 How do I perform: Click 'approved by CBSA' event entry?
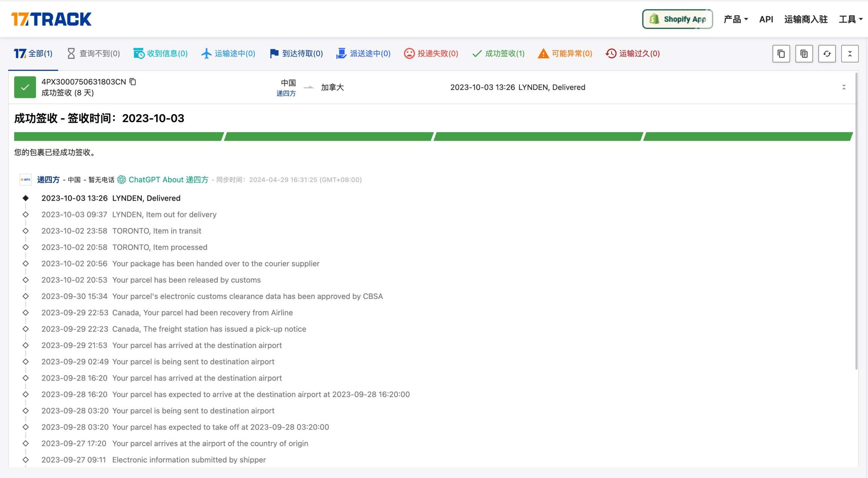pyautogui.click(x=248, y=296)
